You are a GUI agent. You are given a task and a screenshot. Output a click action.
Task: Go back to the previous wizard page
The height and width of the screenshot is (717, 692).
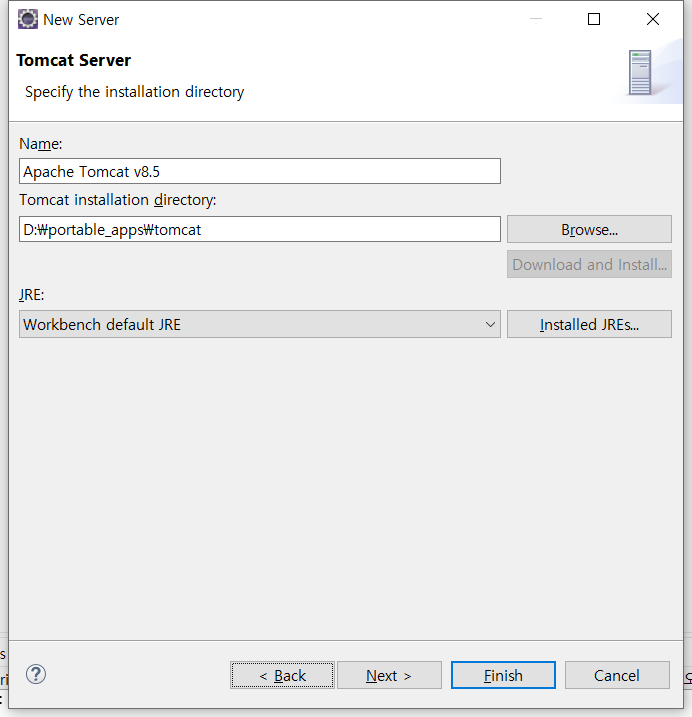[282, 675]
